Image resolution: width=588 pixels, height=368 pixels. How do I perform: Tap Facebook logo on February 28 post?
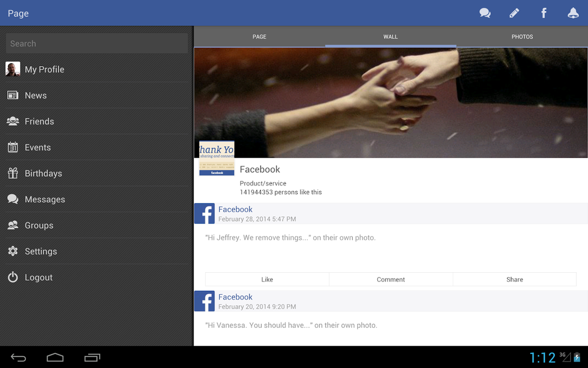pos(204,213)
